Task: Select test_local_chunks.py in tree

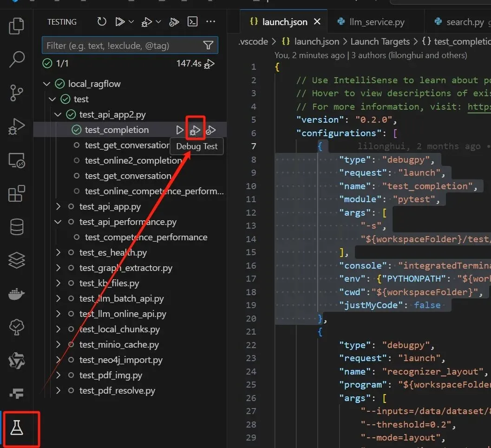Action: click(120, 329)
